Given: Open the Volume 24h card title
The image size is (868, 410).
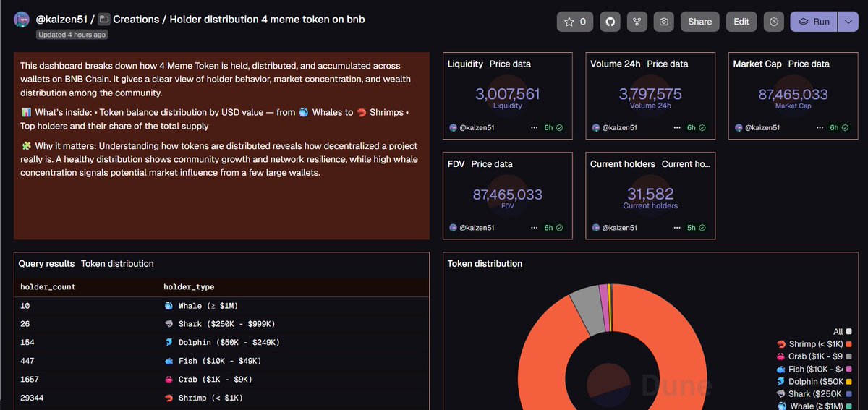Looking at the screenshot, I should tap(616, 64).
